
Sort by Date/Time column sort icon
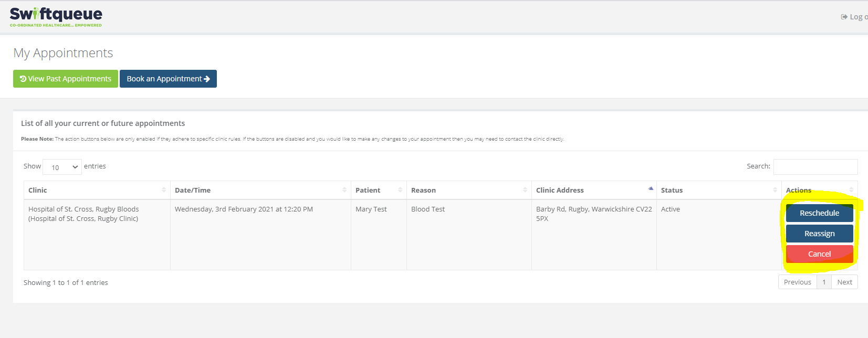coord(344,190)
